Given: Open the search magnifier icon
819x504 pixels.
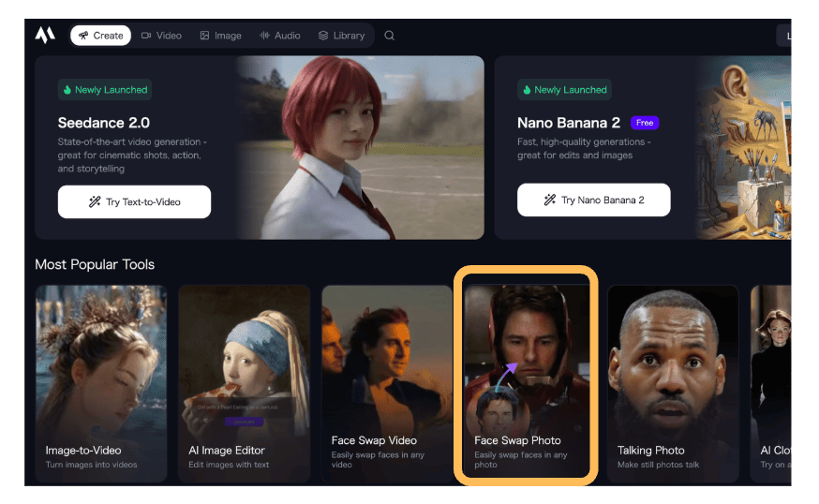Looking at the screenshot, I should pyautogui.click(x=389, y=36).
